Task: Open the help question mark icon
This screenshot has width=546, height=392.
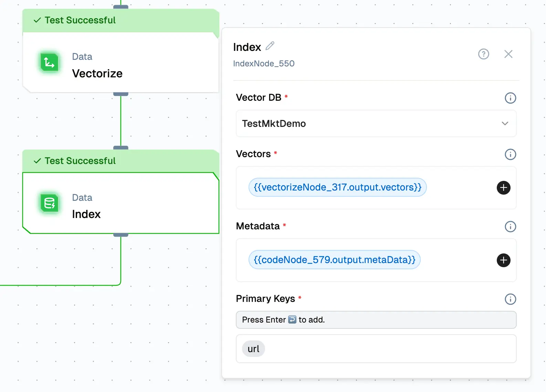Action: coord(483,54)
